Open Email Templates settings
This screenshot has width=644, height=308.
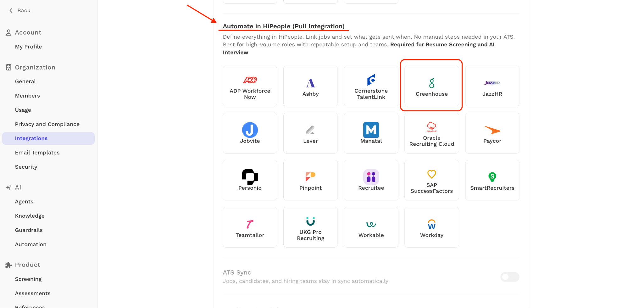[37, 153]
